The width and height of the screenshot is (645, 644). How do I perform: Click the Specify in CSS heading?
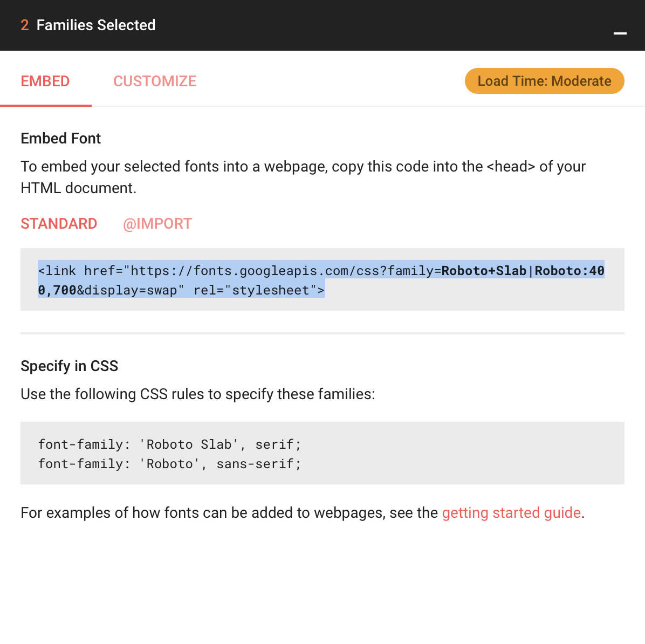click(x=69, y=366)
